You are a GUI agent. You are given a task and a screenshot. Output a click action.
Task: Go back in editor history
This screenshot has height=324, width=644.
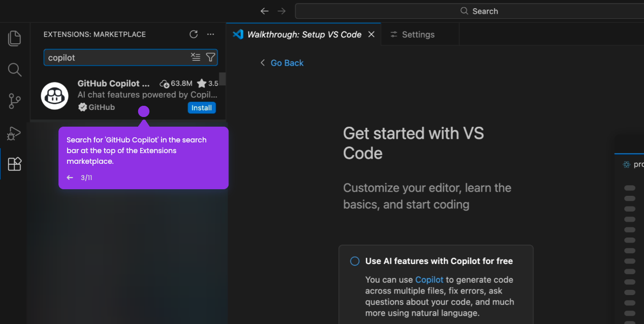(x=264, y=11)
